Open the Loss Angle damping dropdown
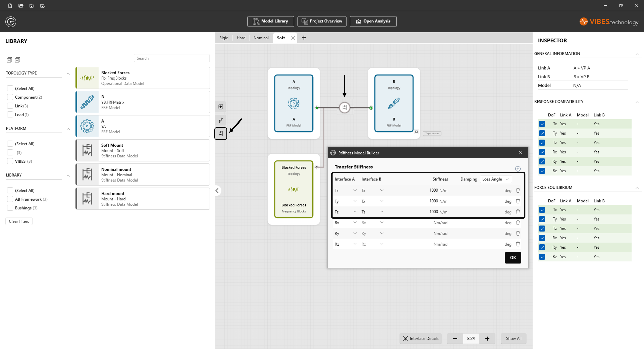 click(496, 179)
